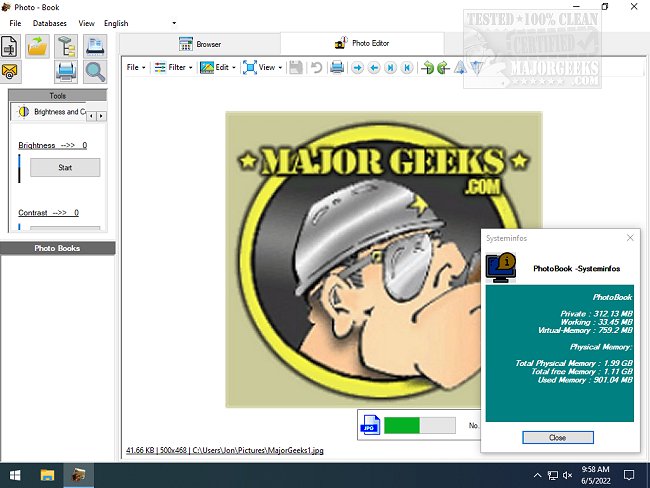Click the green progress bar
This screenshot has height=488, width=650.
(420, 425)
